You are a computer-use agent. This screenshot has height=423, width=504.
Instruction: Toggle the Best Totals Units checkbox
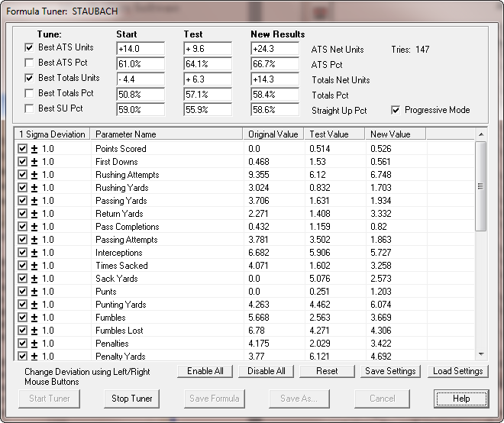pos(29,78)
